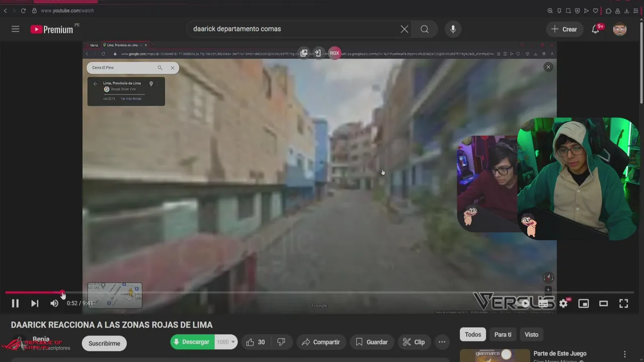Select the Todos filter chip
The width and height of the screenshot is (644, 362).
coord(473,334)
